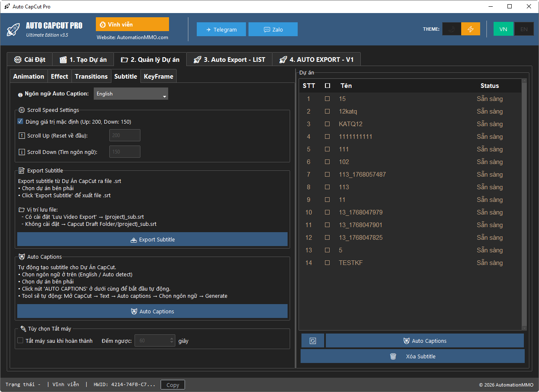The height and width of the screenshot is (392, 539).
Task: Check the box for project 12katq
Action: click(328, 111)
